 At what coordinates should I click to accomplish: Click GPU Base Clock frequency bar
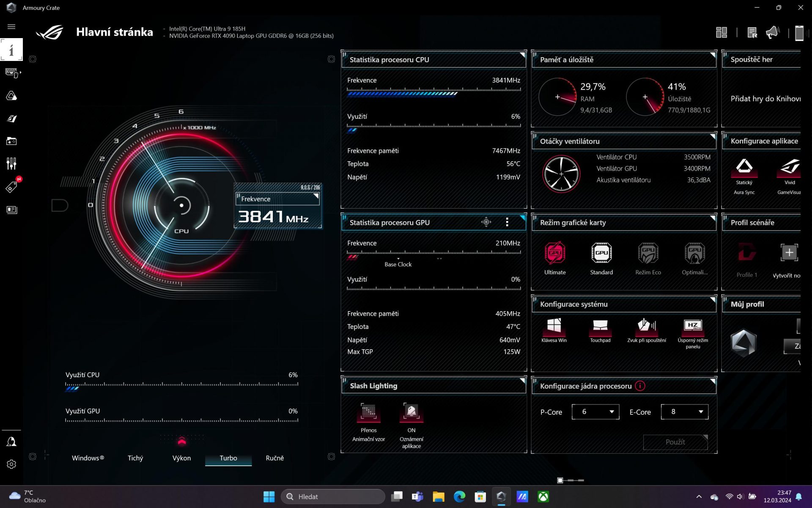point(433,254)
